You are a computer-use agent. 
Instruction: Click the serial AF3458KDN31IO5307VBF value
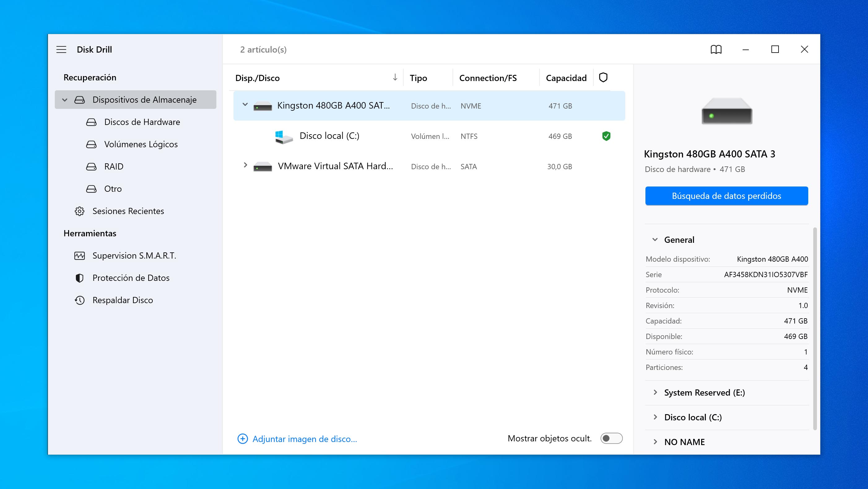pos(766,274)
